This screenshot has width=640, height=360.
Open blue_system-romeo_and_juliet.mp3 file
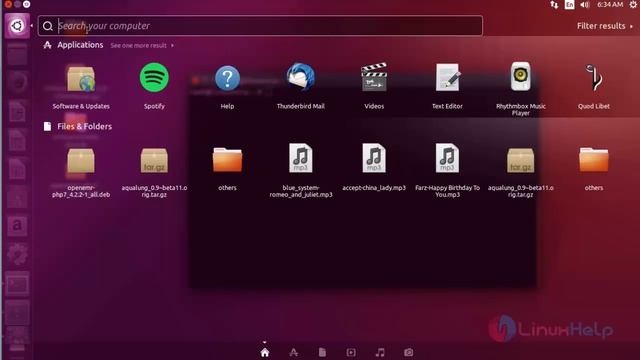(x=300, y=158)
